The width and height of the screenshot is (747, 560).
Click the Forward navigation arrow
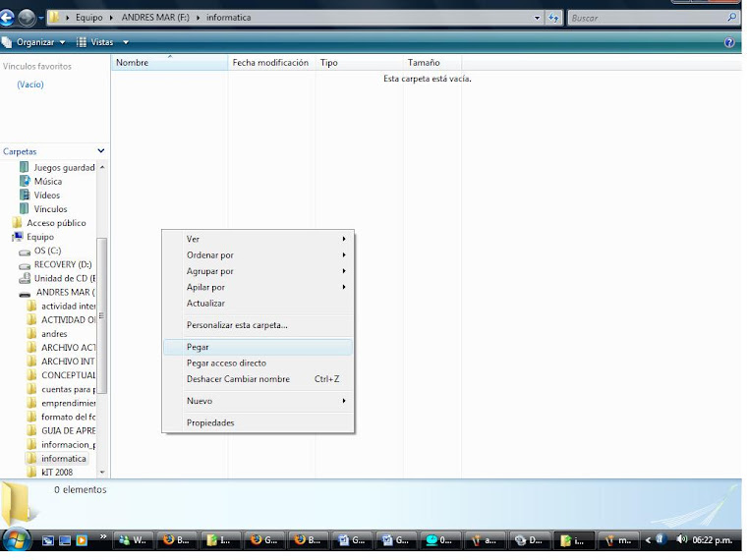pos(27,18)
